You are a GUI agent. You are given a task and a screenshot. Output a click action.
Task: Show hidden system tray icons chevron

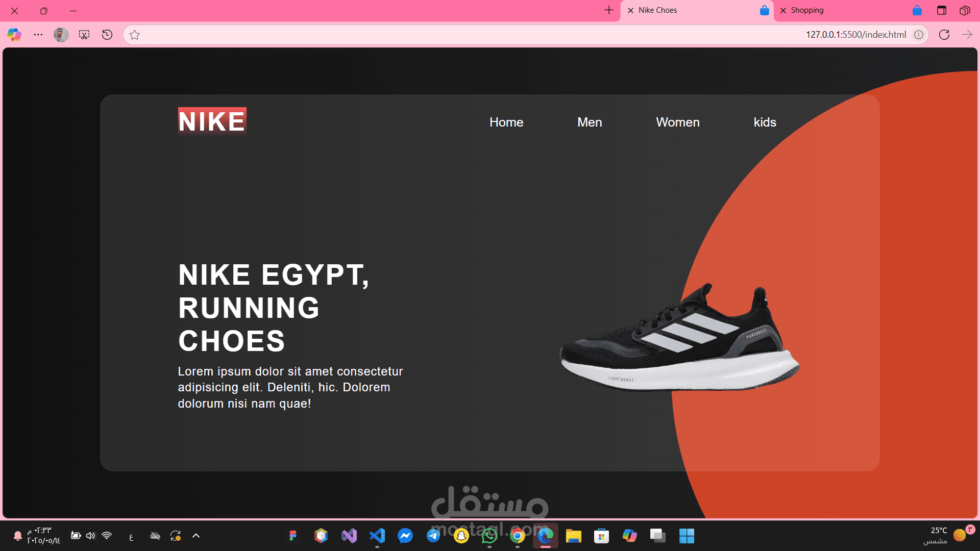point(196,536)
